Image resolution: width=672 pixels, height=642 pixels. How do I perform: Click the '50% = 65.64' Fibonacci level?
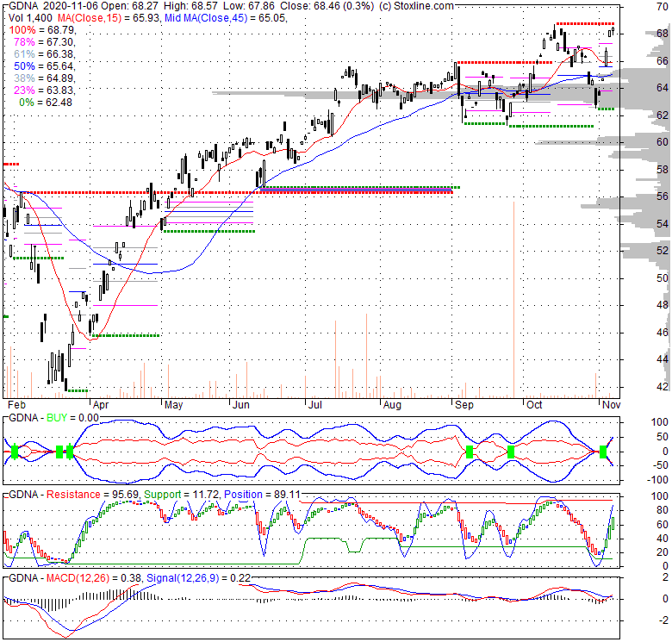[x=44, y=66]
